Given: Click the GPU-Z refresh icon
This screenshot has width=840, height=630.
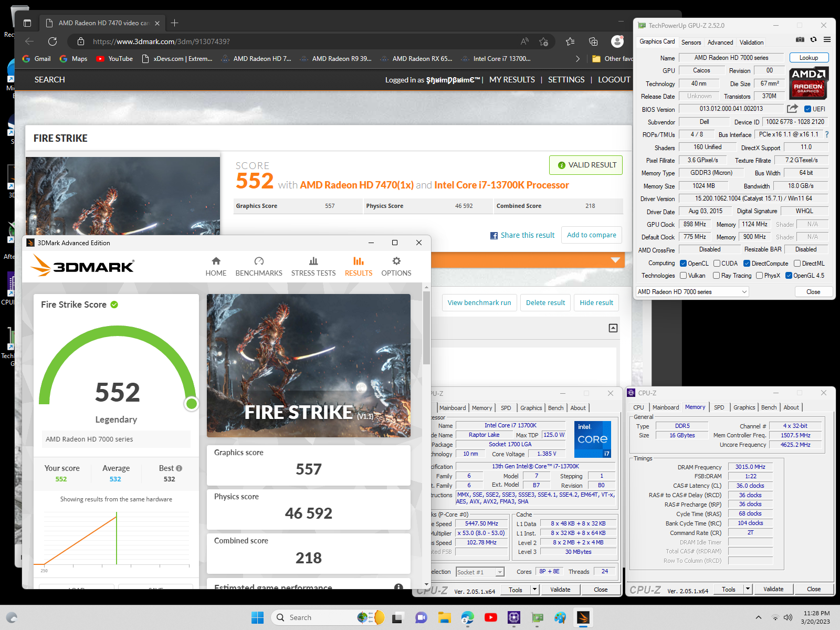Looking at the screenshot, I should (x=813, y=39).
